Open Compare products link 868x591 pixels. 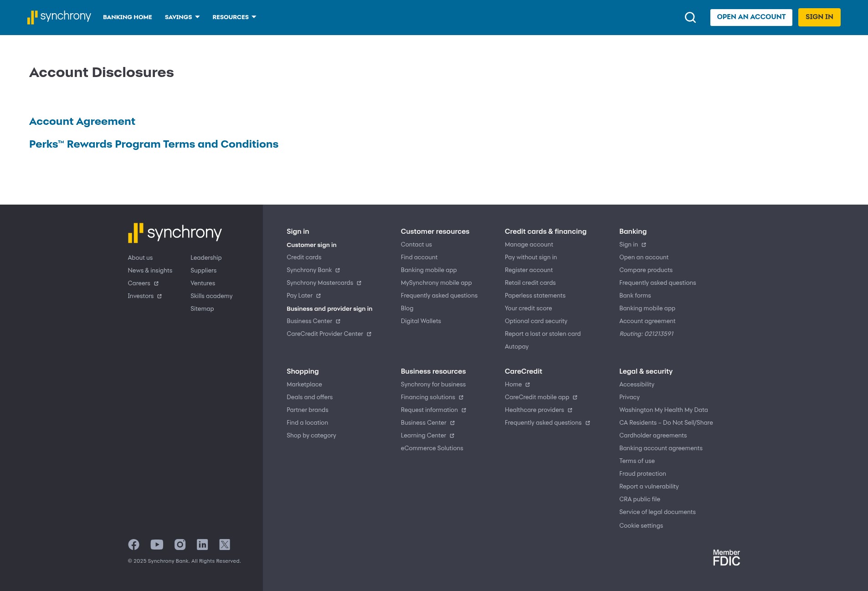646,270
